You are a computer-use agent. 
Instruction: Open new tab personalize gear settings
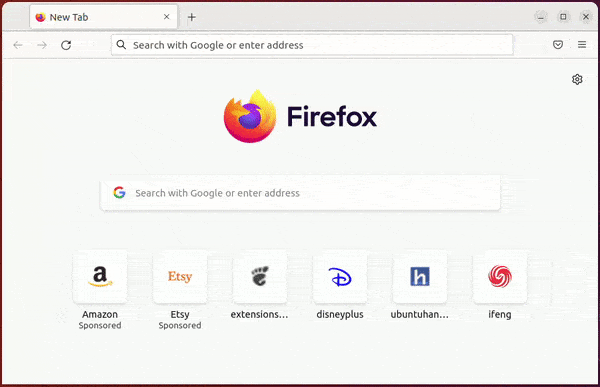point(577,79)
